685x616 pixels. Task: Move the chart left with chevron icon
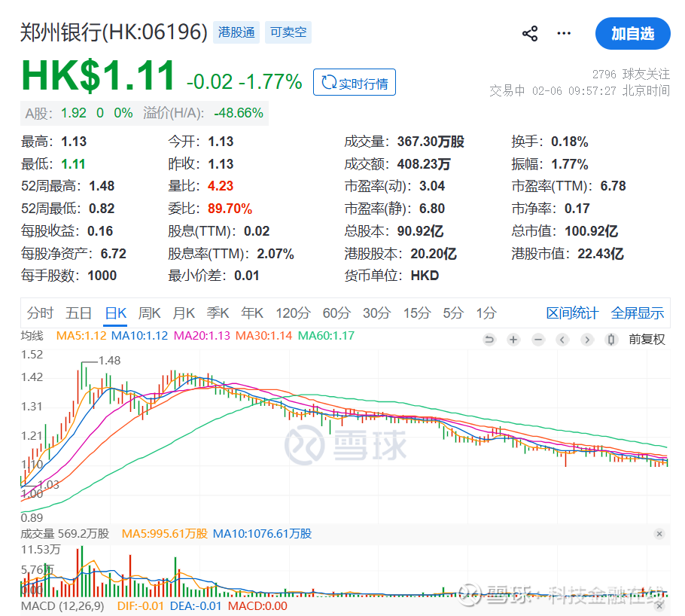tap(563, 340)
